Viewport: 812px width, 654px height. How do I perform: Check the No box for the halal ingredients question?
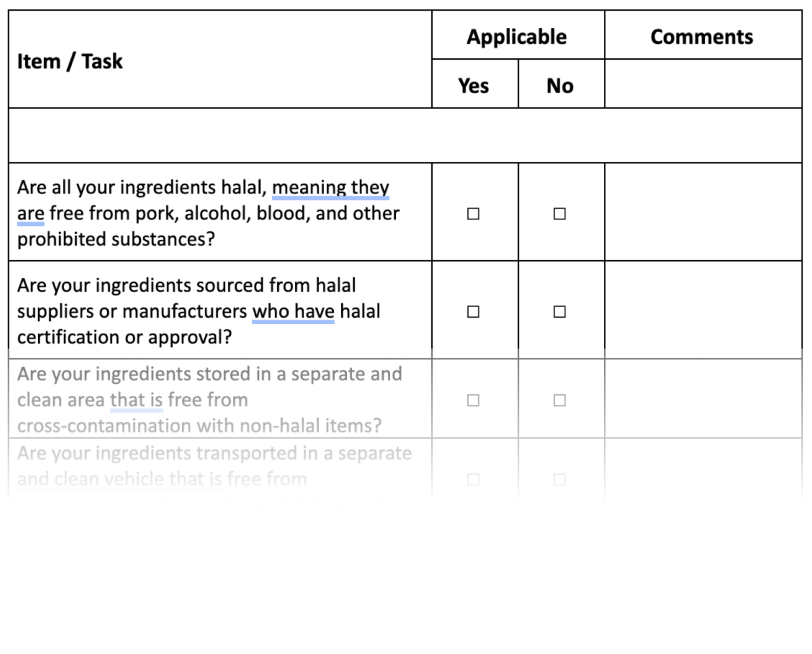point(560,214)
